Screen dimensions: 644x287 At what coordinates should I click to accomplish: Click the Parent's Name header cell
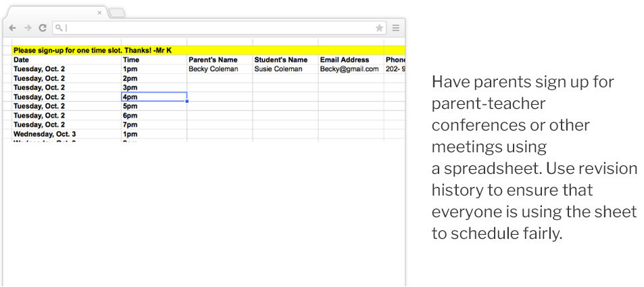click(x=220, y=60)
